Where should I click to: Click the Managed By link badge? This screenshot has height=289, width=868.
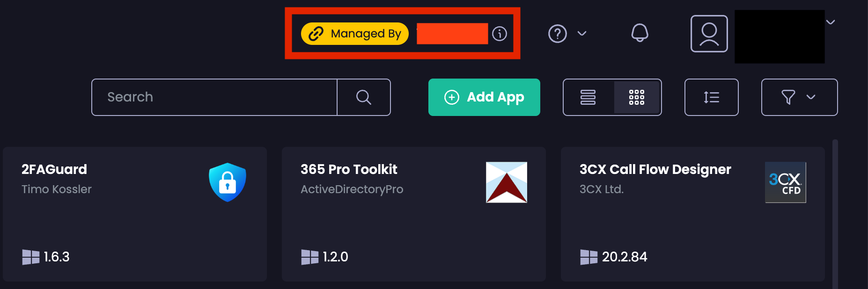coord(354,34)
